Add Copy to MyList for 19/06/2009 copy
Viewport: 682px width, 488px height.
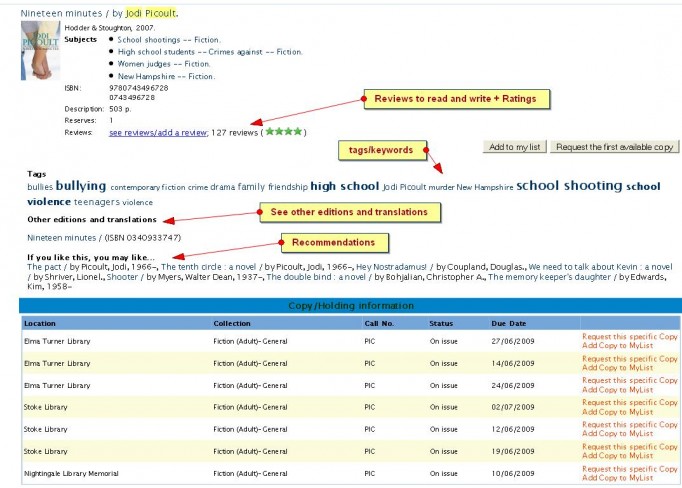[x=617, y=455]
